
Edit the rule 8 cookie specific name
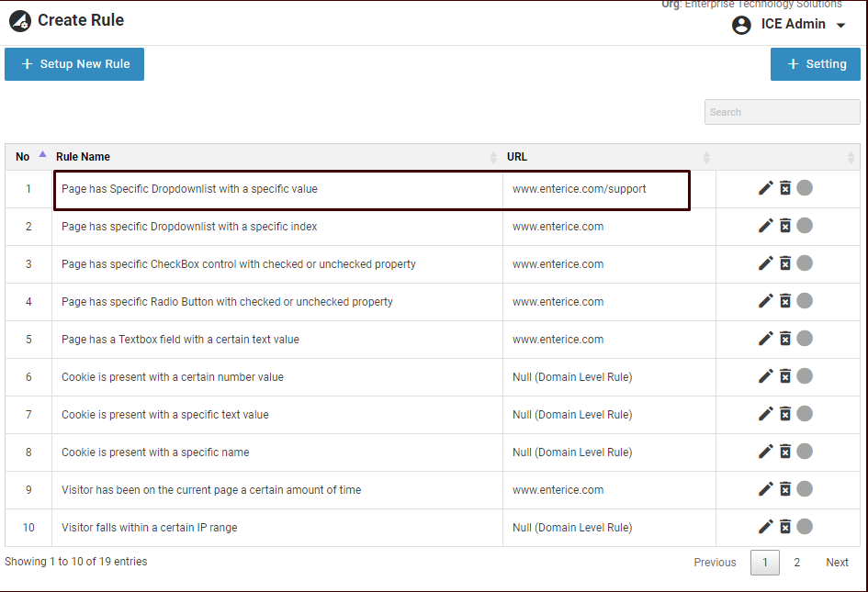(765, 452)
